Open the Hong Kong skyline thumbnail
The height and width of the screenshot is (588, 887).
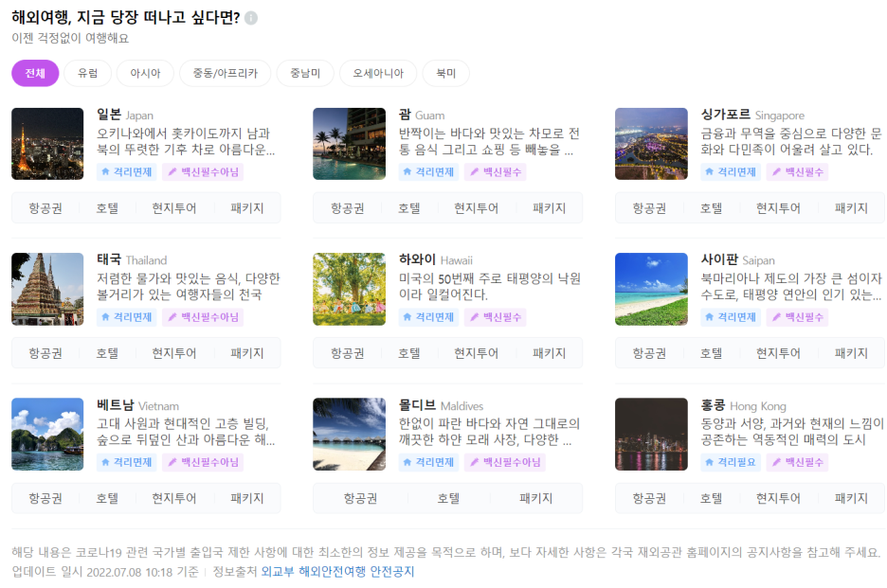[652, 435]
